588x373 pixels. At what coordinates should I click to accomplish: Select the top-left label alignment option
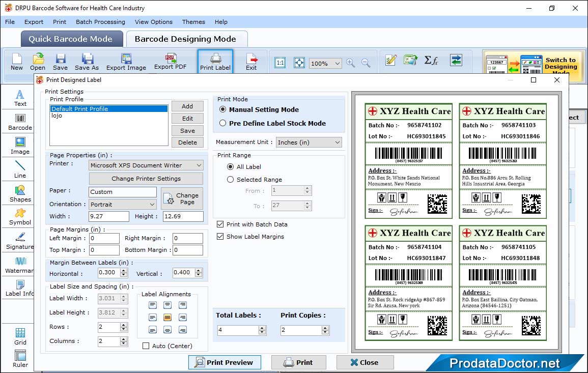(153, 305)
